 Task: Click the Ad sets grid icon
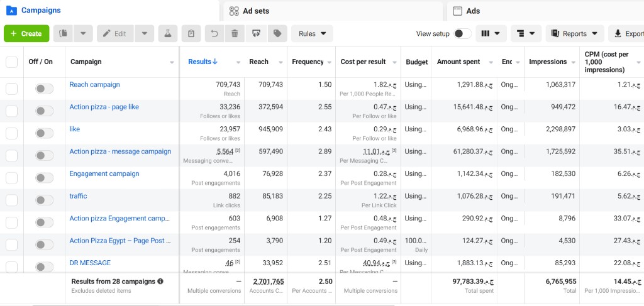point(234,11)
